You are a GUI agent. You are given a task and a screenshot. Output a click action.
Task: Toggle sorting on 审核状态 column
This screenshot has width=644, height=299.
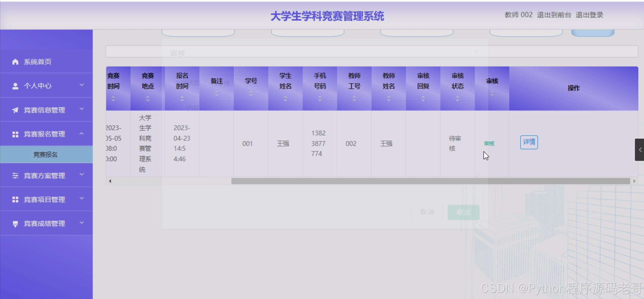click(x=457, y=98)
